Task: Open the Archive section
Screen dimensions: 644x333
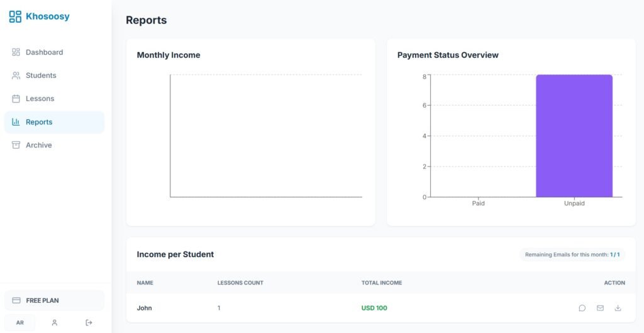Action: click(x=38, y=145)
